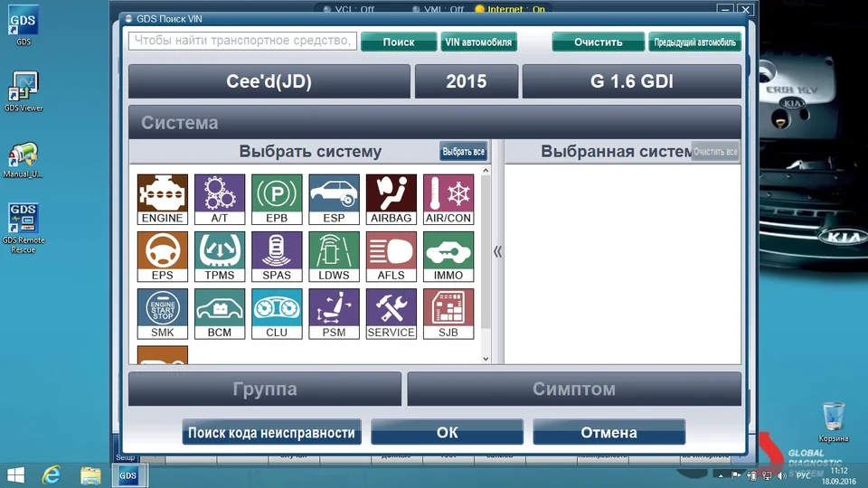
Task: Open the GDS Viewer desktop shortcut
Action: tap(24, 91)
